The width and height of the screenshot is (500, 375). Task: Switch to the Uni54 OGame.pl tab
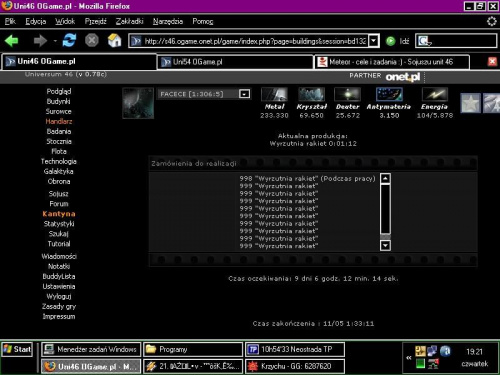[x=235, y=62]
